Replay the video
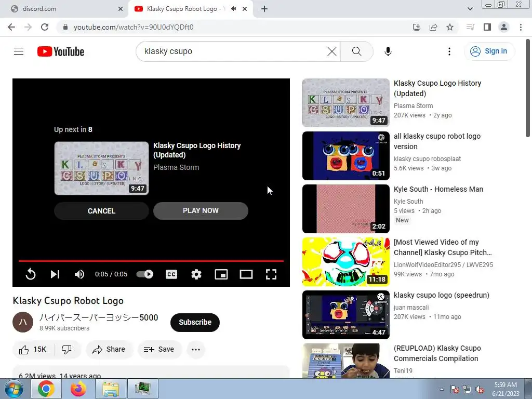Screen dimensions: 532x399 [x=31, y=274]
